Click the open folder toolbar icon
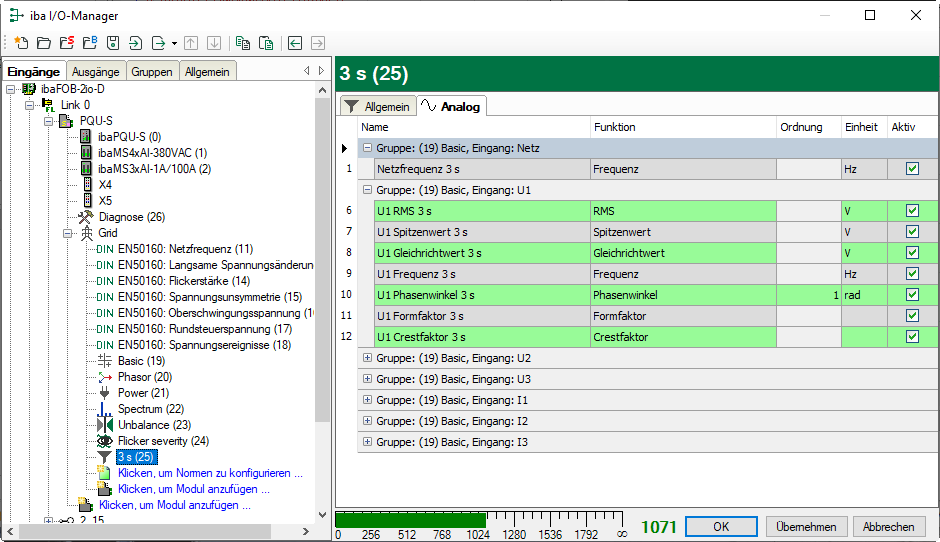The image size is (940, 542). pos(43,43)
